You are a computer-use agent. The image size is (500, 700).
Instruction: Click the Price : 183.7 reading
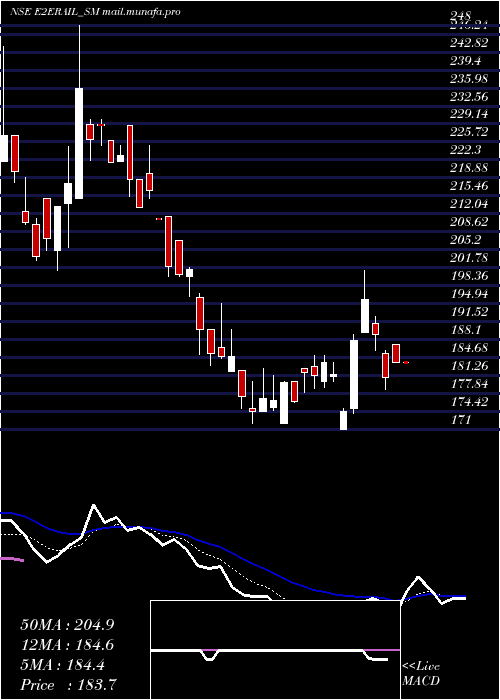pos(69,685)
